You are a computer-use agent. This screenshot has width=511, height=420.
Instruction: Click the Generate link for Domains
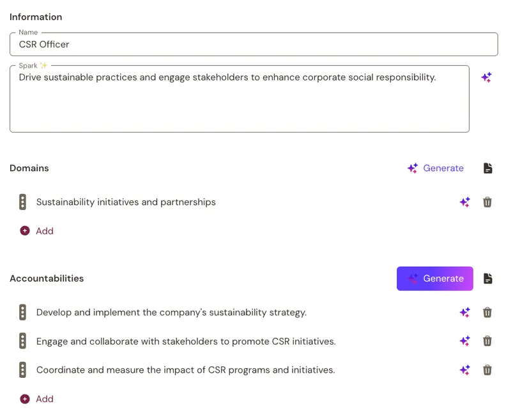436,169
